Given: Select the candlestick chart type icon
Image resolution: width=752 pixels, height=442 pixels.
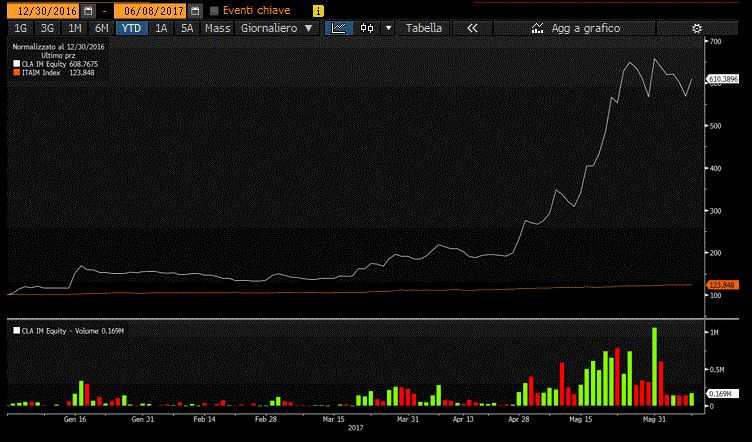Looking at the screenshot, I should [x=367, y=28].
